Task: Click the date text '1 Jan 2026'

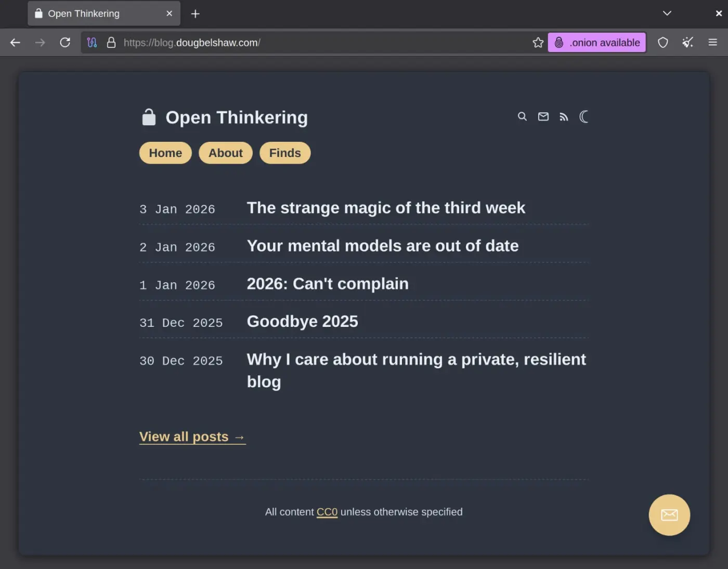Action: pos(177,285)
